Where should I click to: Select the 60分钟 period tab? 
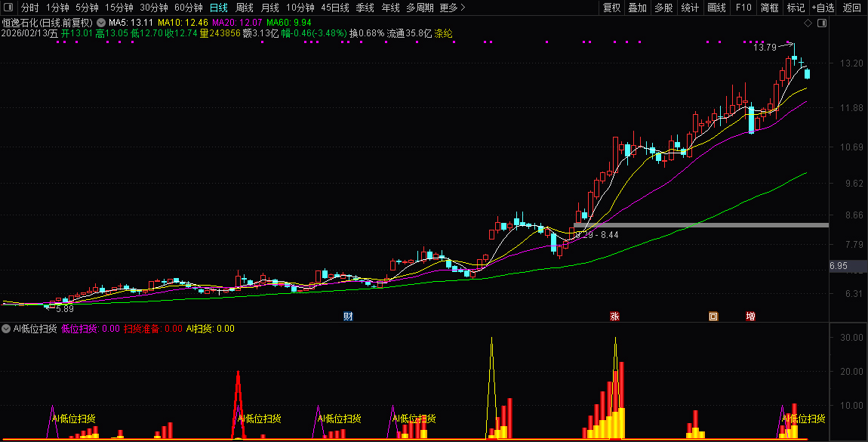click(x=188, y=8)
